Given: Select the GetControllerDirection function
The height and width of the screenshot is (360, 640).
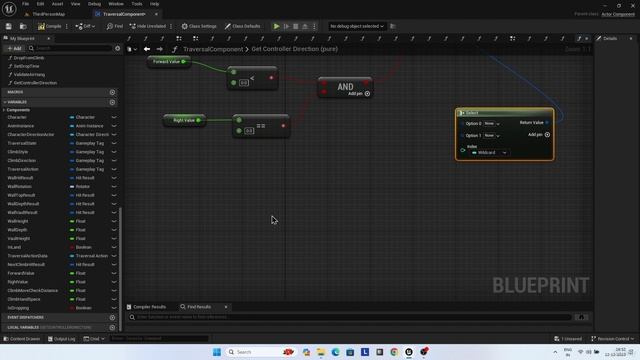Looking at the screenshot, I should tap(35, 83).
